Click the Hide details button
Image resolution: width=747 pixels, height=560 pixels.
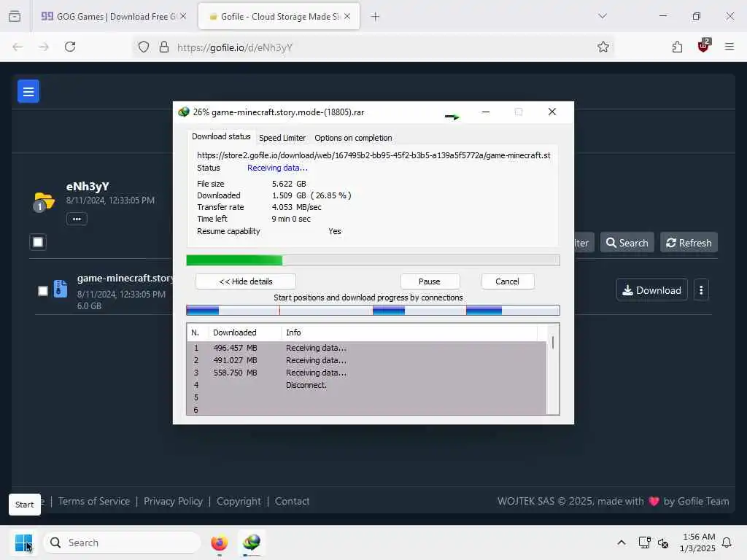click(x=245, y=281)
